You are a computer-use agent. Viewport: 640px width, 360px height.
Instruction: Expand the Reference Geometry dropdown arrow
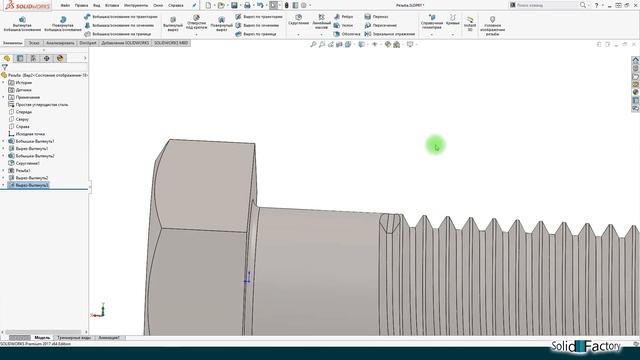point(432,35)
